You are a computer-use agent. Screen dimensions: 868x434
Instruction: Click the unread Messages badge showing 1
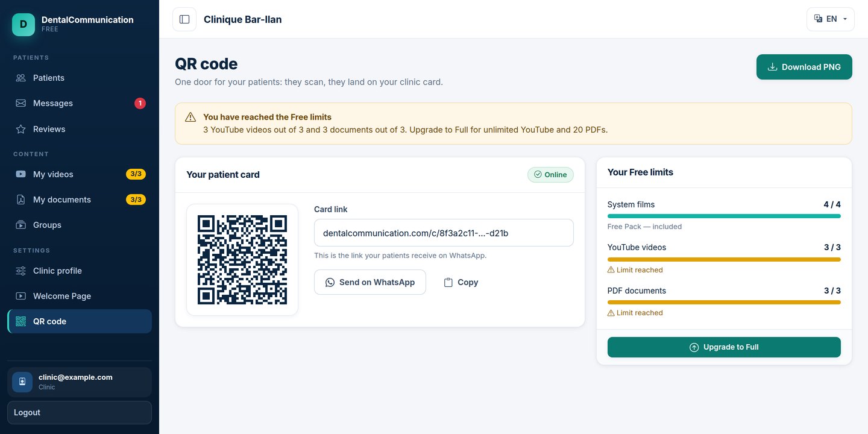coord(140,103)
